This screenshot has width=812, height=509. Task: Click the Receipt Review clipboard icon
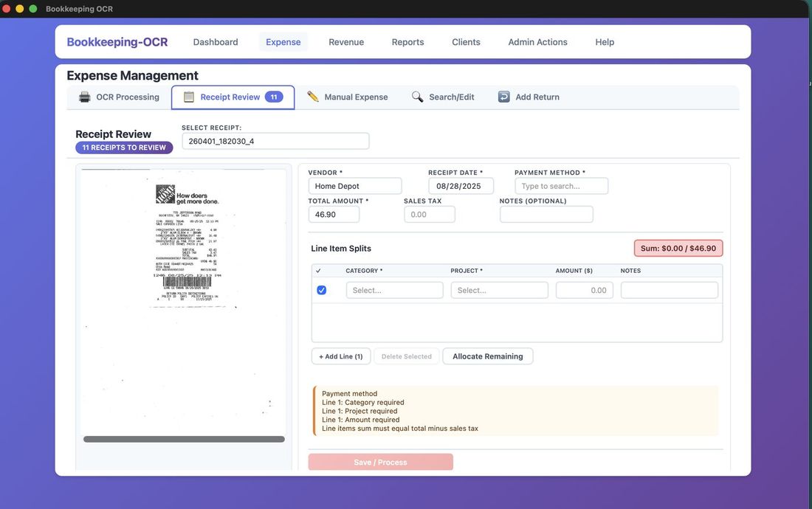point(188,96)
